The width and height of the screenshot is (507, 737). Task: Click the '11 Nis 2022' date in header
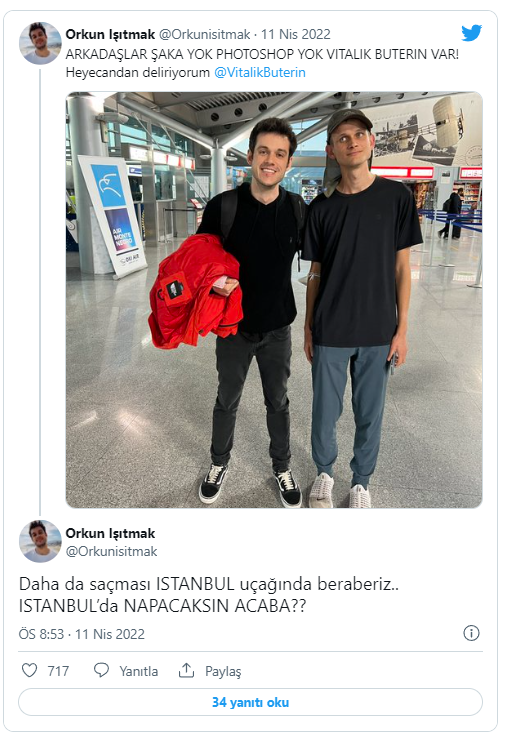click(296, 34)
